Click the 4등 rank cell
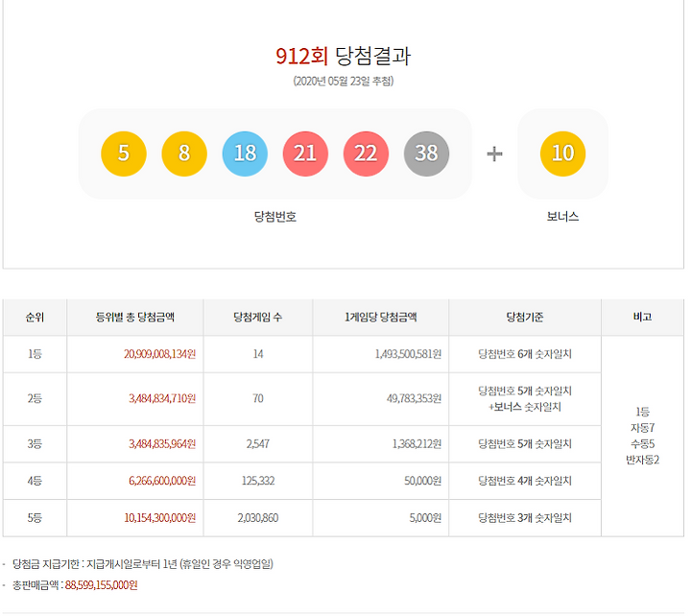Viewport: 691px width, 616px height. click(x=35, y=481)
